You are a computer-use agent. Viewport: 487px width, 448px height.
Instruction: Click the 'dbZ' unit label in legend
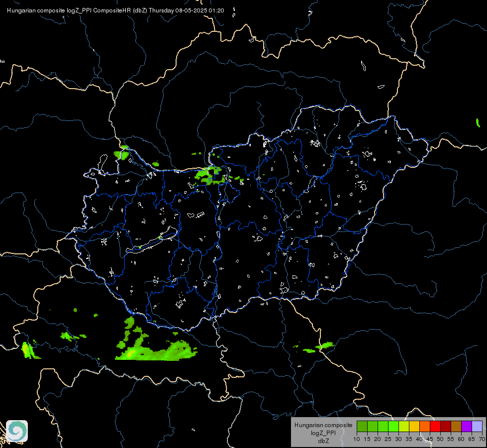[323, 441]
